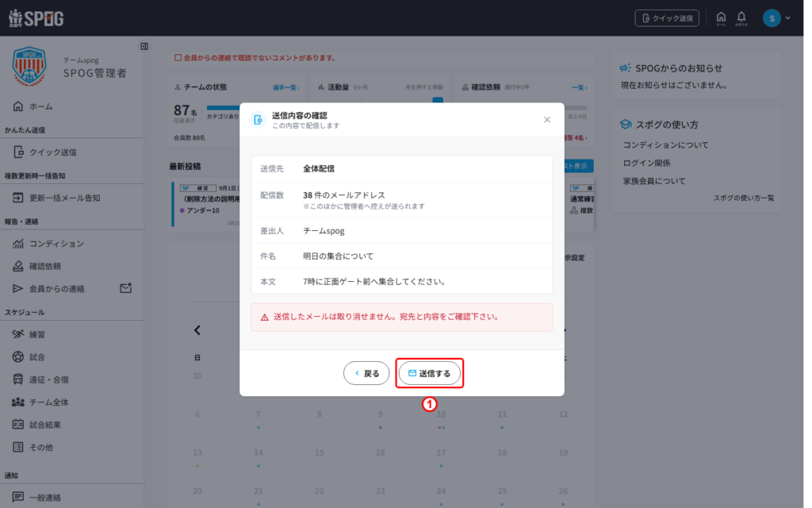Click the unread comment warning message
This screenshot has height=508, width=812.
tap(255, 57)
